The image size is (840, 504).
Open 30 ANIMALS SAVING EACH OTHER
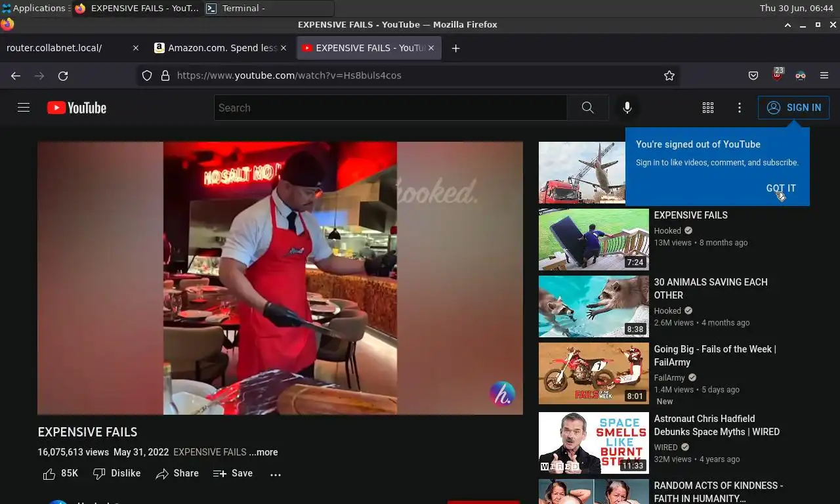(x=711, y=289)
